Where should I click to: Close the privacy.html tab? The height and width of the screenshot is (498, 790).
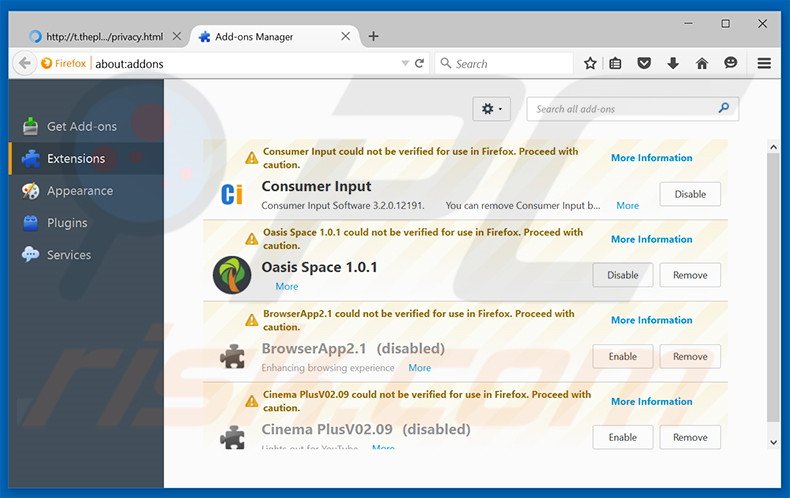177,36
